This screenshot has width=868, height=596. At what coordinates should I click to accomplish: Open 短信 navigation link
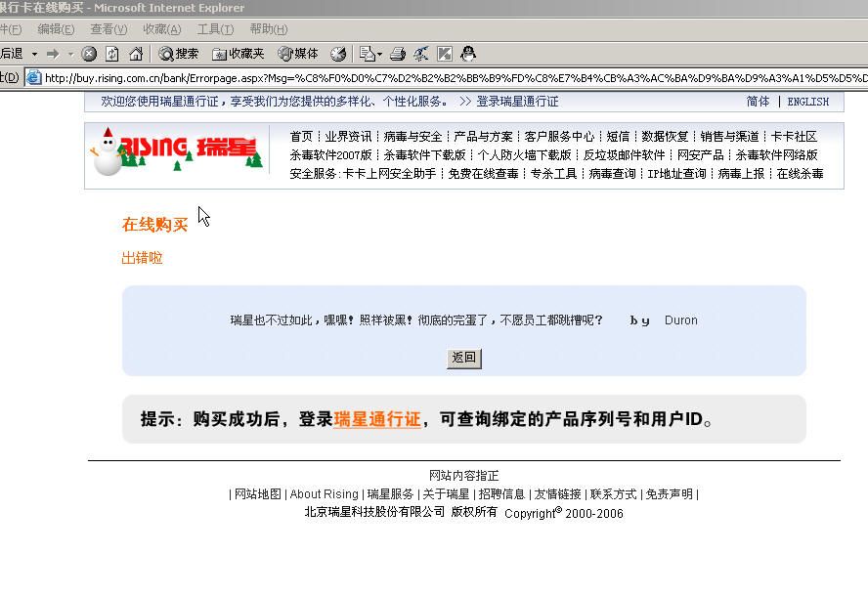[618, 137]
